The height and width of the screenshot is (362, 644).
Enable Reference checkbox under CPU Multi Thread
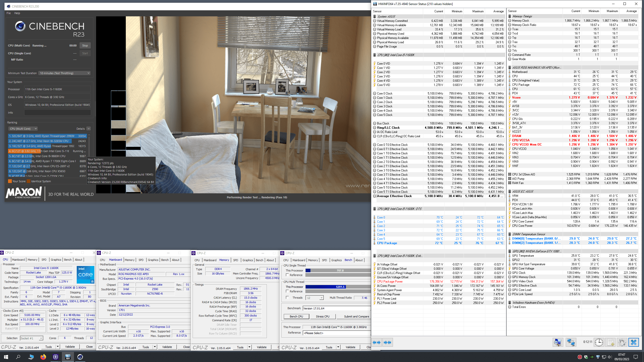tap(287, 291)
